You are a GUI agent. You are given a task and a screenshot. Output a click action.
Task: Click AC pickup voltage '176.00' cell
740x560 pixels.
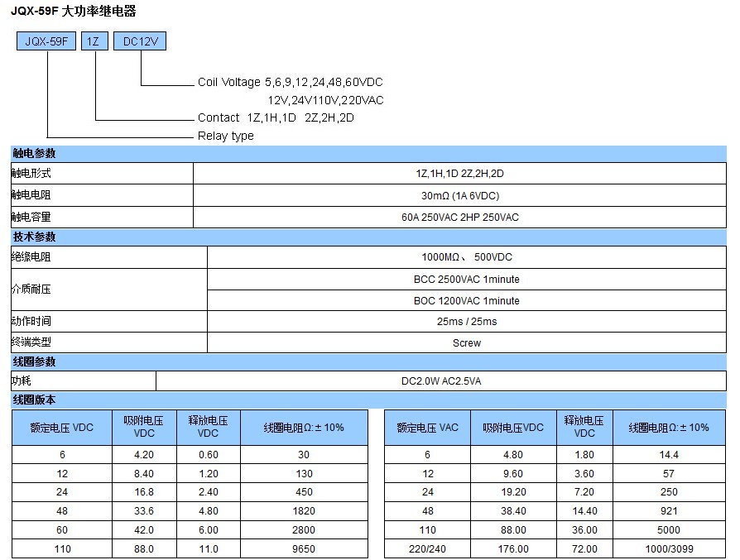click(x=513, y=548)
